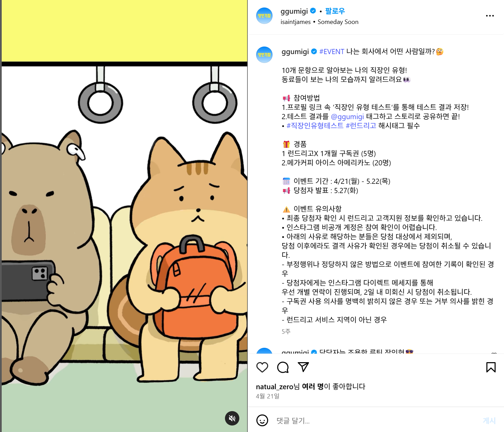Click the ggumigi username in the caption

click(295, 52)
